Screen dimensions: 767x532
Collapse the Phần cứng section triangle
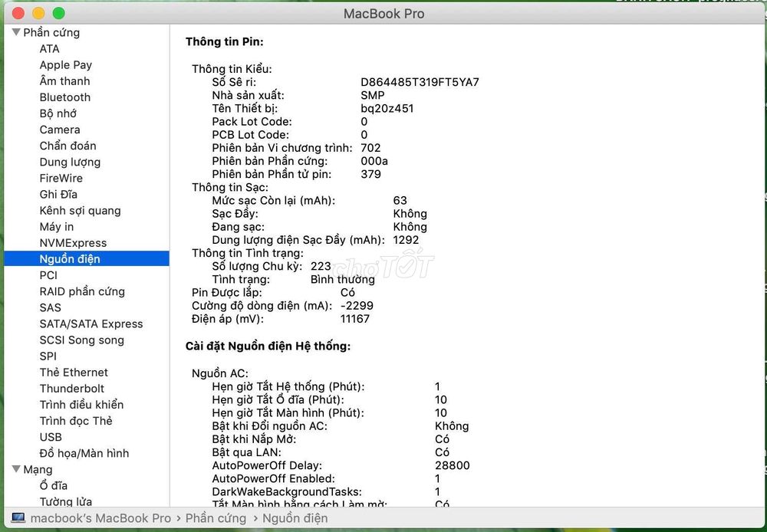16,32
